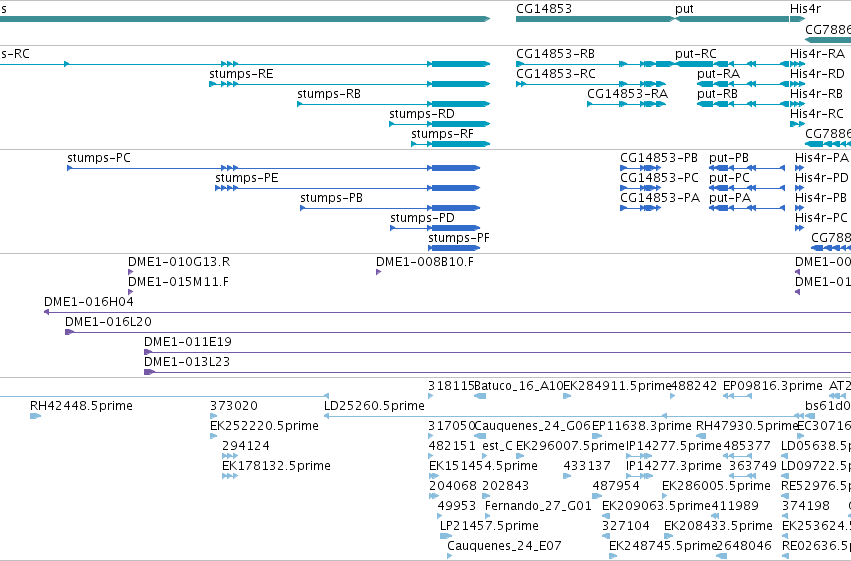Select the EK284911.5prime EST
Image resolution: width=851 pixels, height=561 pixels.
pos(567,396)
